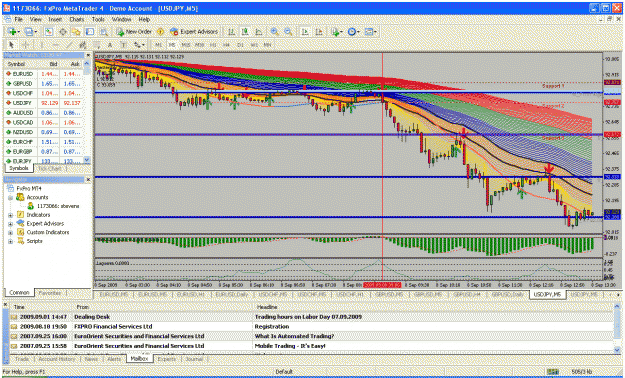The width and height of the screenshot is (625, 378).
Task: Open the File menu
Action: pos(18,19)
